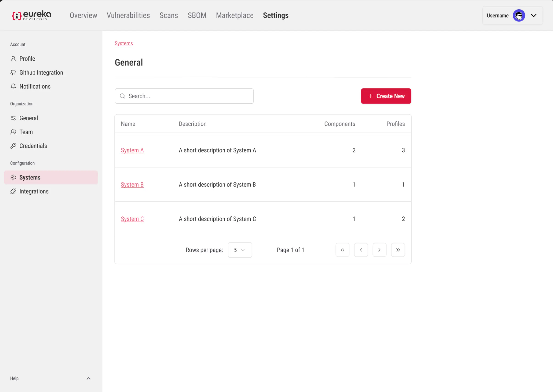The height and width of the screenshot is (392, 553).
Task: Switch to the Vulnerabilities tab
Action: pos(128,15)
